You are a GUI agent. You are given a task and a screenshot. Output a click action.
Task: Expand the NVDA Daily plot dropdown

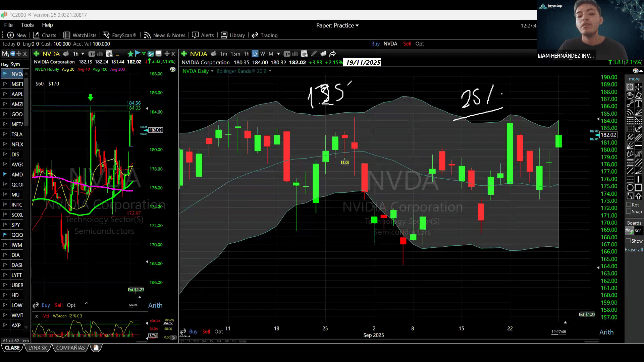point(212,71)
